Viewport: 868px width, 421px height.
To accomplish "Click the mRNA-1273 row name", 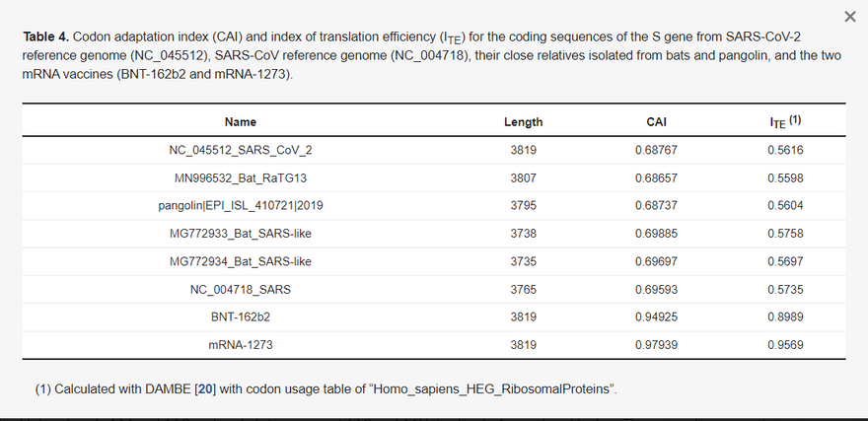I will pyautogui.click(x=241, y=345).
